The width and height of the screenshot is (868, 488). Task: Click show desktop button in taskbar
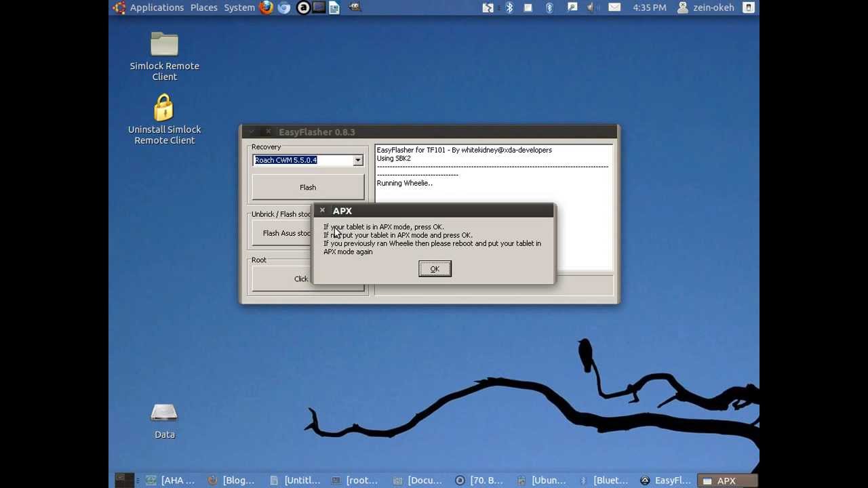(x=123, y=480)
